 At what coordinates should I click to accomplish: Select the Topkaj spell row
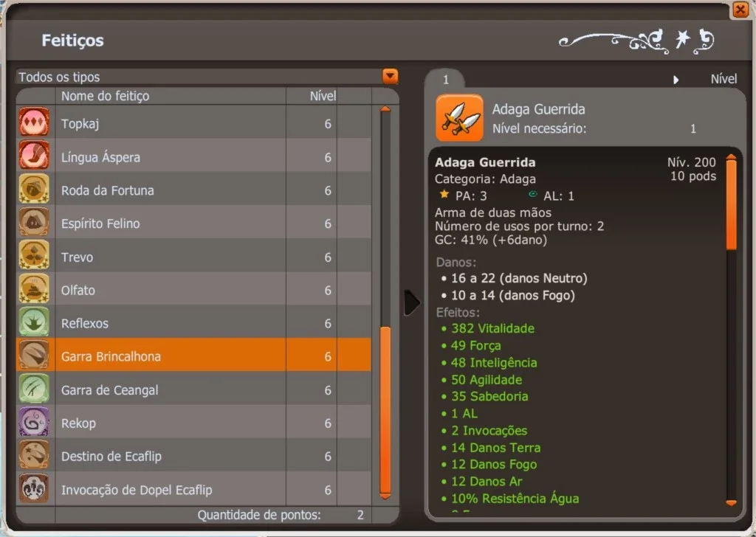(194, 122)
